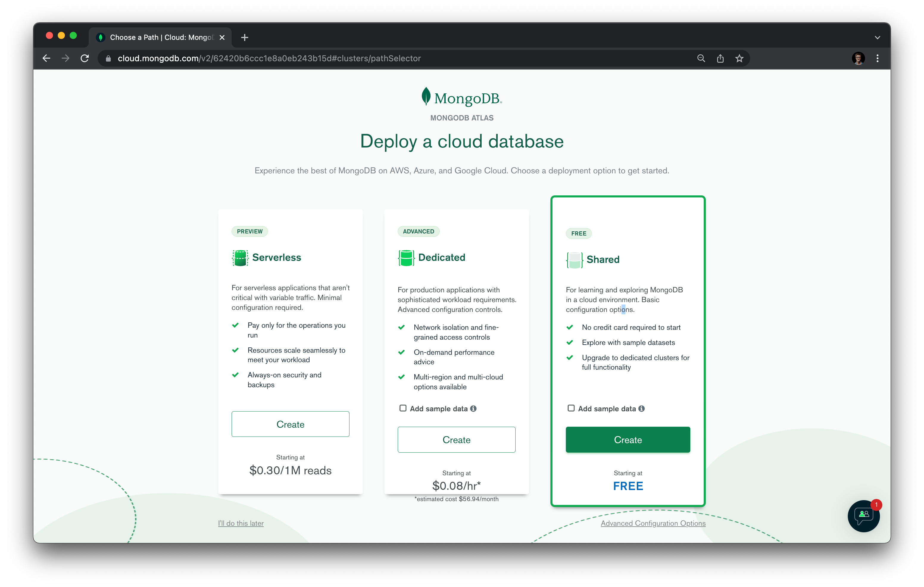Screen dimensions: 924x587
Task: Click the Dedicated database cylinder icon
Action: [x=406, y=258]
